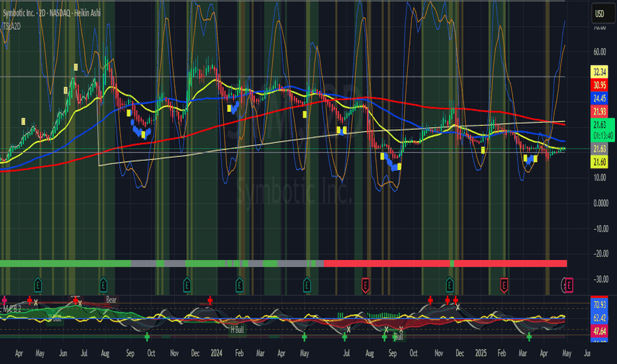Click yellow 32.34 price label
This screenshot has width=617, height=364.
[x=599, y=72]
